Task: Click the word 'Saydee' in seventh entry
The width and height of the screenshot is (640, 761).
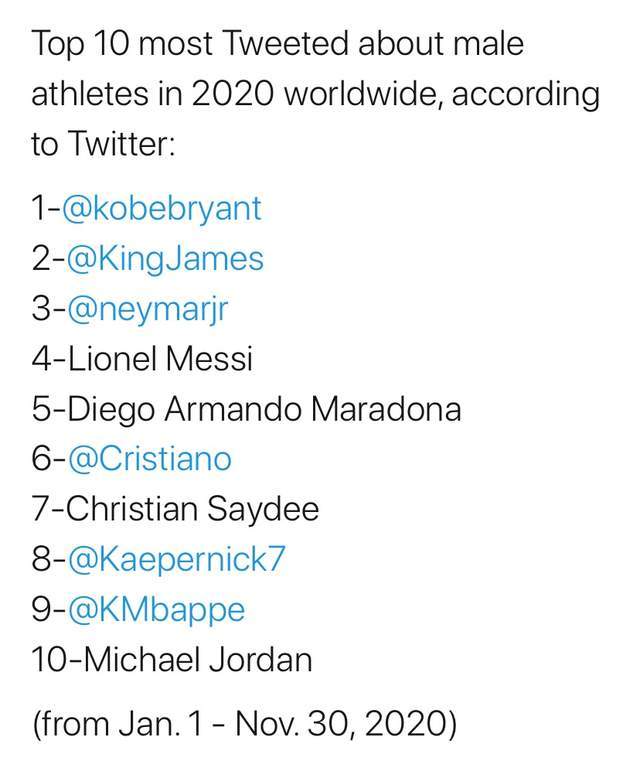Action: pos(263,511)
